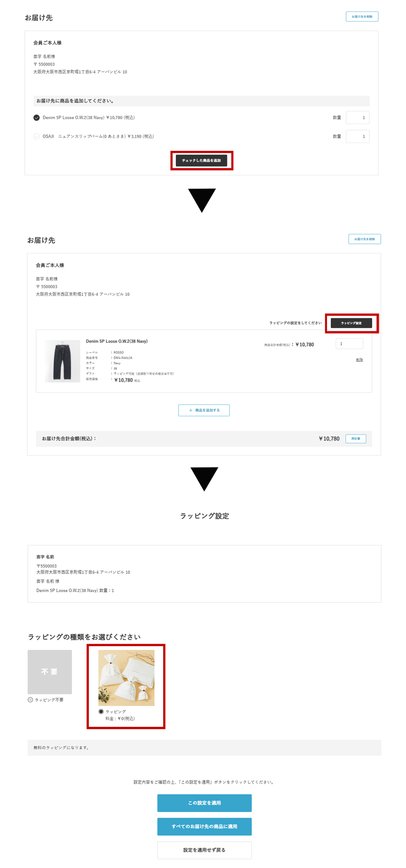Click the denim jeans product thumbnail
The width and height of the screenshot is (406, 868).
63,361
